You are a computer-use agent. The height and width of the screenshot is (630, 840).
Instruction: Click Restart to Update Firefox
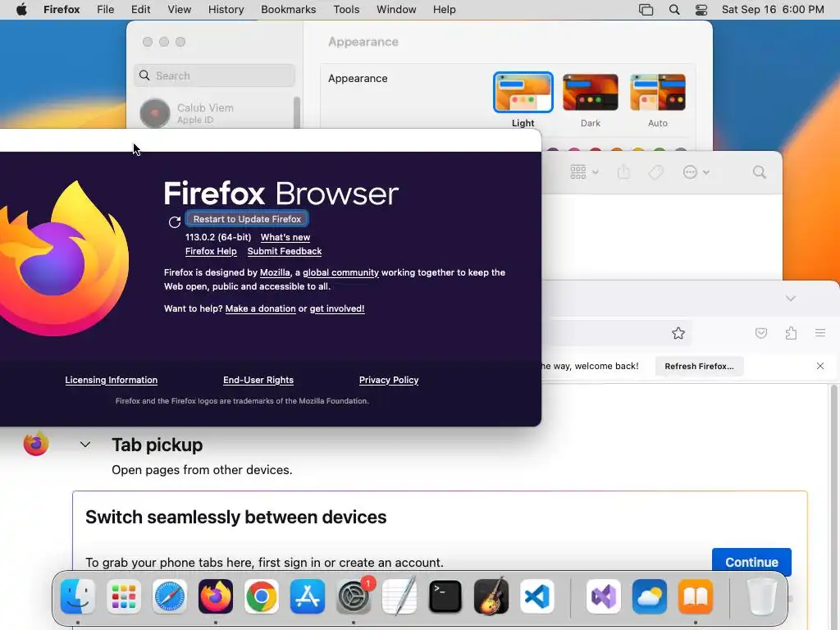(247, 219)
